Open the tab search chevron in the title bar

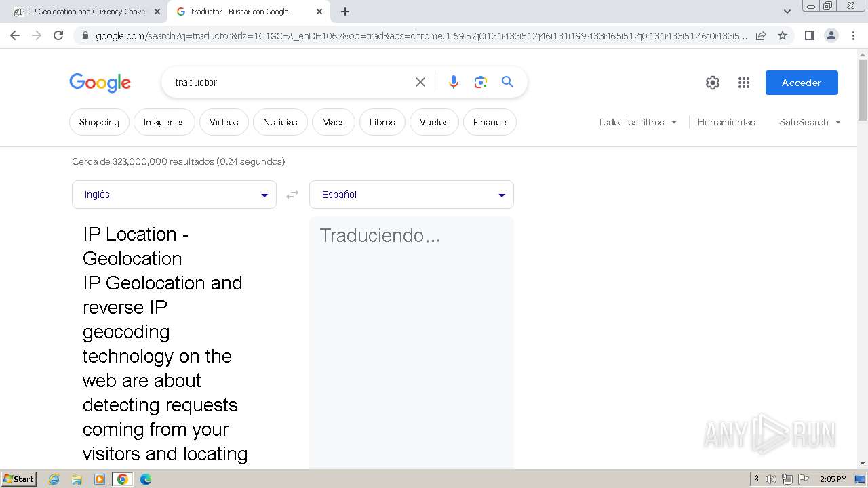click(787, 12)
